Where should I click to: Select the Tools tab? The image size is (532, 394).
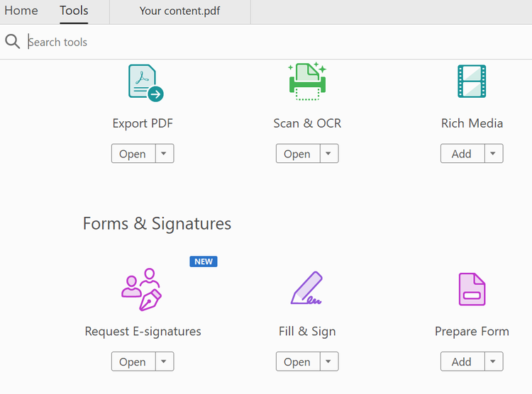[x=74, y=11]
